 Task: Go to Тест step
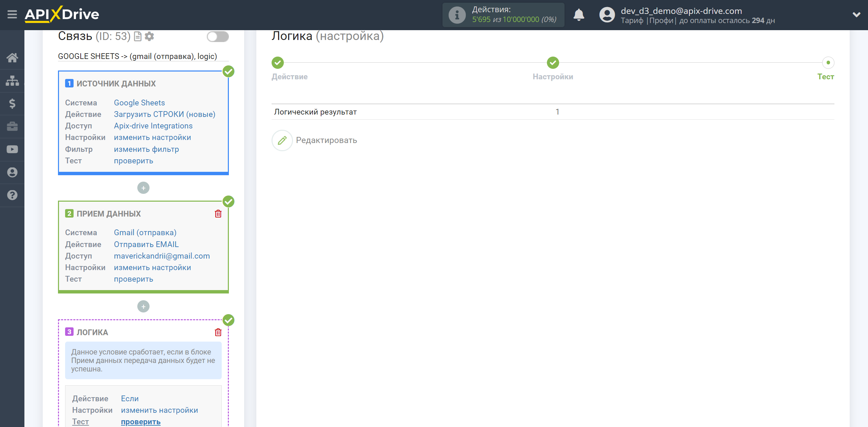(826, 77)
